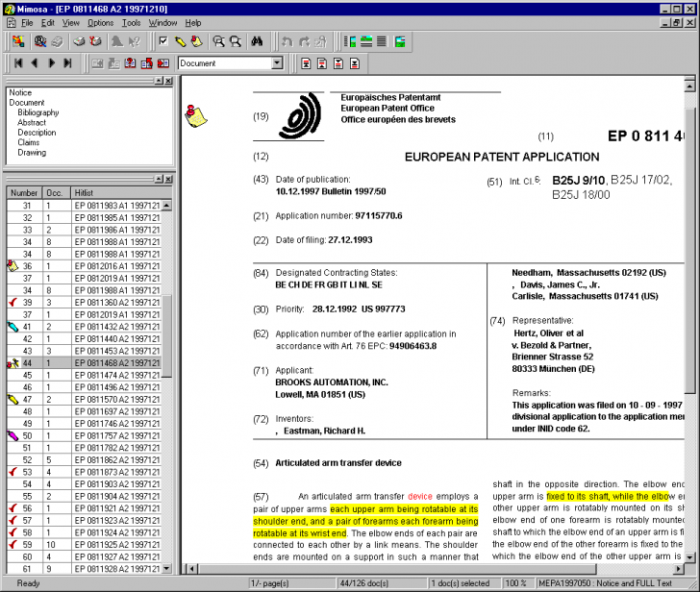Viewport: 700px width, 592px height.
Task: Click the red arrow between pages icon
Action: pos(147,63)
